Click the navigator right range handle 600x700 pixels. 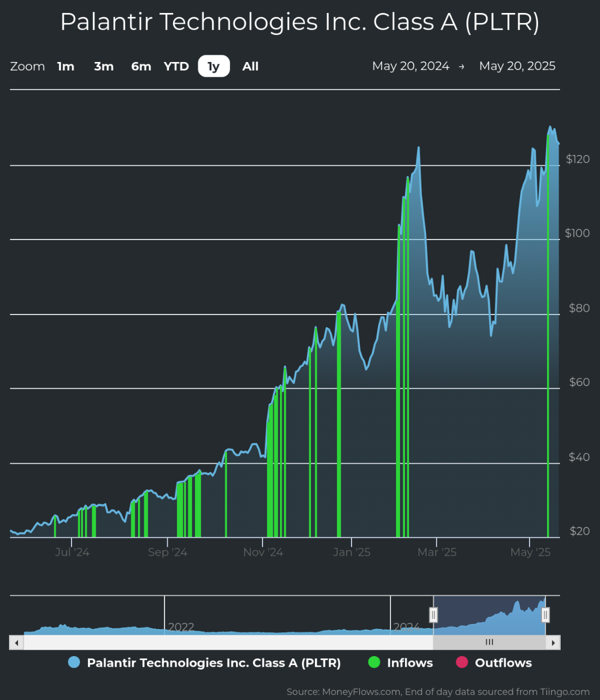coord(545,614)
